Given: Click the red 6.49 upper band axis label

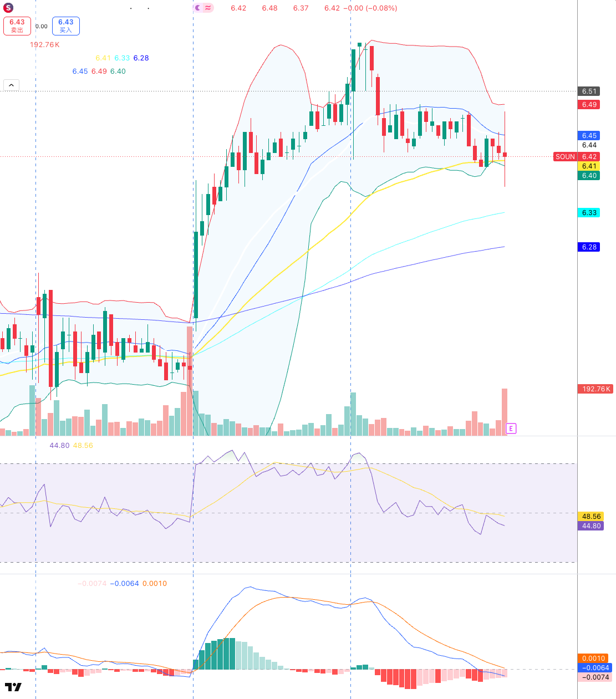Looking at the screenshot, I should (x=589, y=105).
